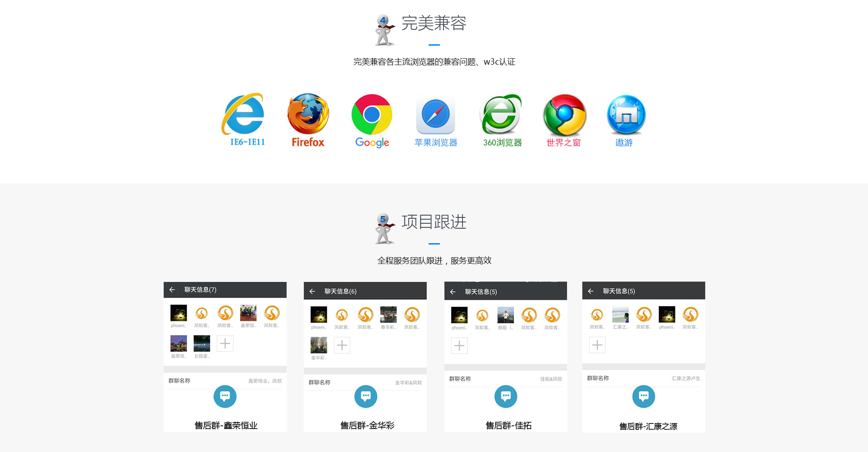Select the blue 遨游 Maxthon icon
This screenshot has height=452, width=868.
(626, 114)
